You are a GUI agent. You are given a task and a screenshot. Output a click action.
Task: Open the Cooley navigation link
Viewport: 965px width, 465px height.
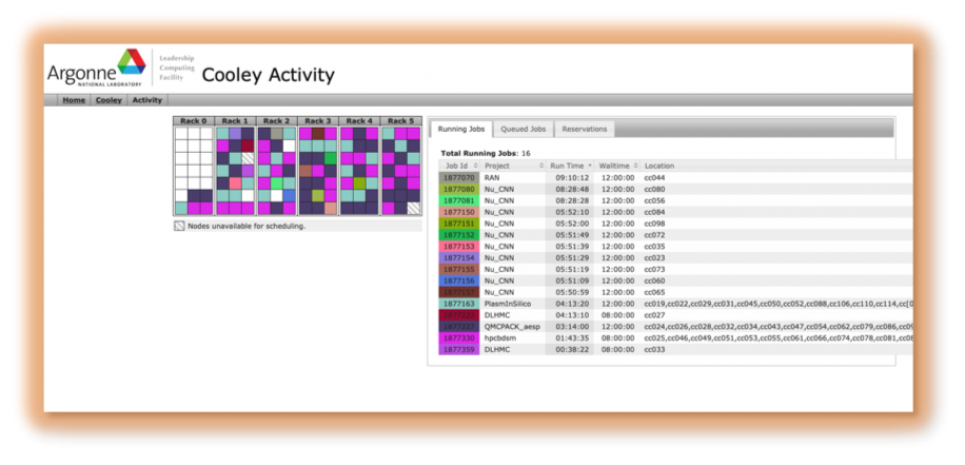108,100
